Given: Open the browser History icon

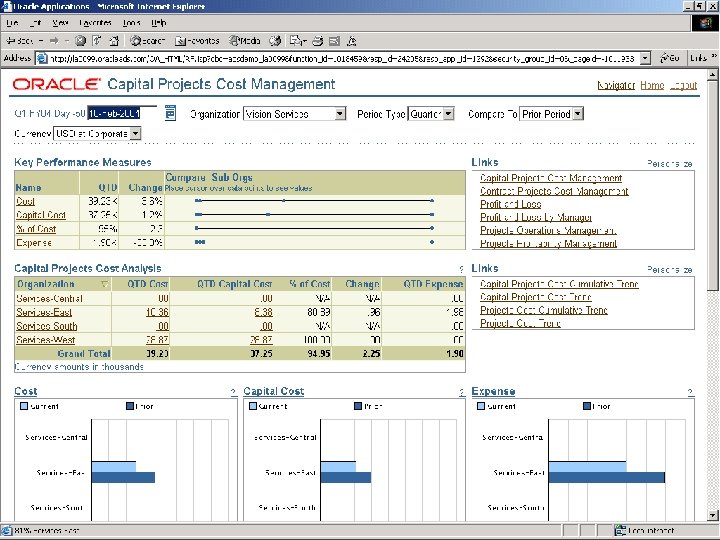Looking at the screenshot, I should tap(275, 41).
